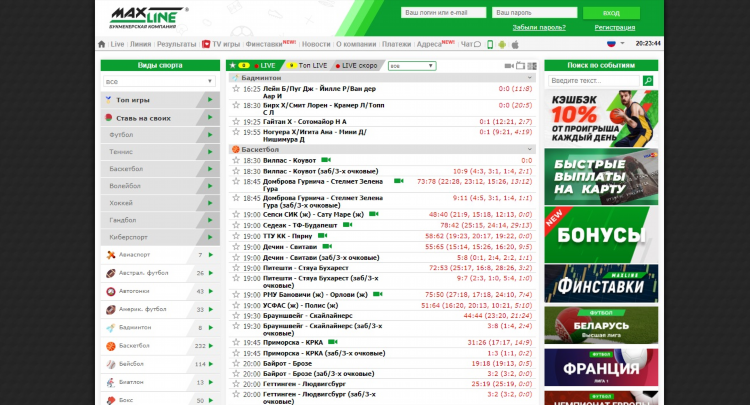Open the language selector dropdown arrow
Viewport: 750px width, 405px height.
[x=622, y=44]
